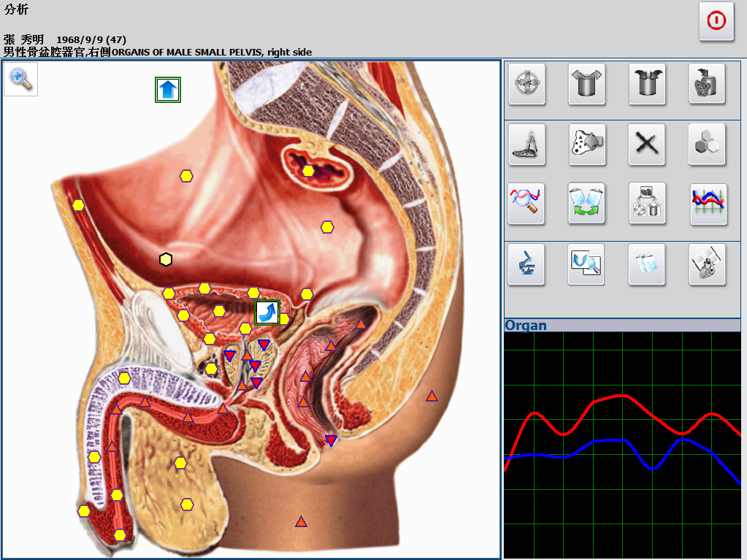Click the four-arrows target crosshair button
747x560 pixels.
pyautogui.click(x=526, y=83)
